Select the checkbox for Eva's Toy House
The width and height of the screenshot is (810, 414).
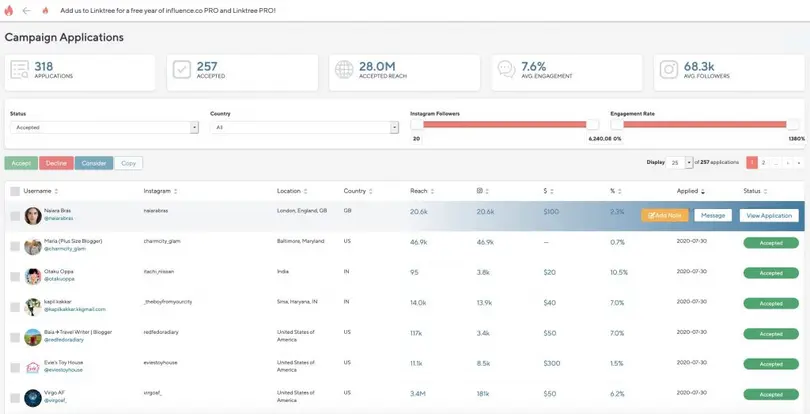15,368
